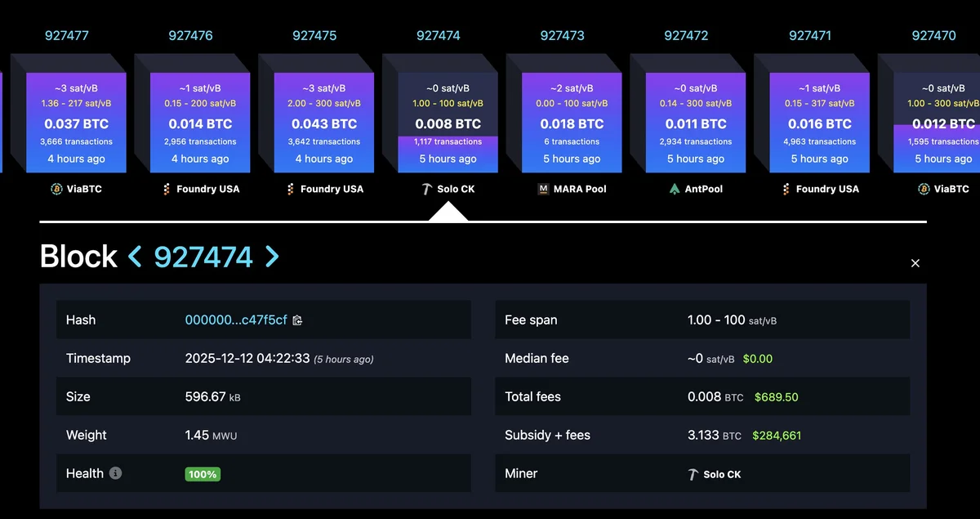
Task: Click the AntPool logo icon
Action: point(674,189)
